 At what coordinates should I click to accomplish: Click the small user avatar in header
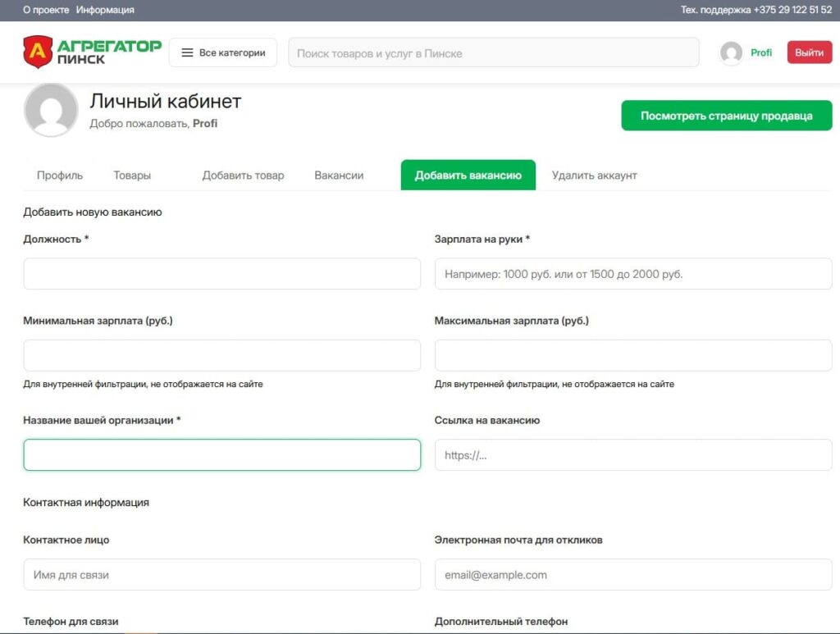pyautogui.click(x=731, y=52)
